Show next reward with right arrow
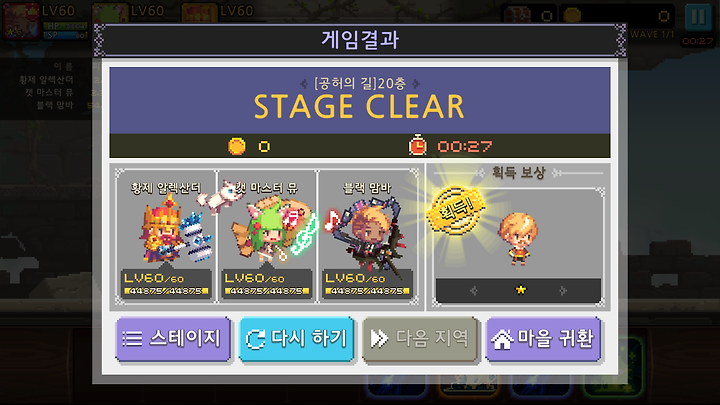 pos(563,290)
